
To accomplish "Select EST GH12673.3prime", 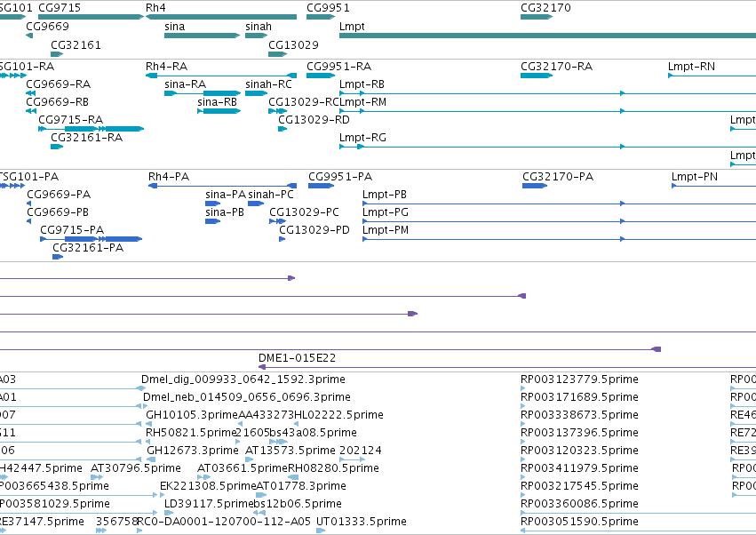I will (x=193, y=450).
